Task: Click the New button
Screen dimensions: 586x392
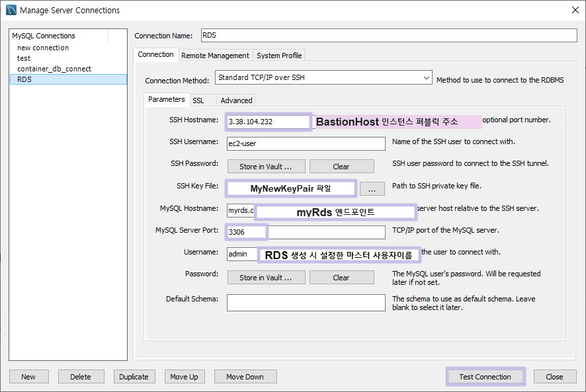Action: [29, 377]
